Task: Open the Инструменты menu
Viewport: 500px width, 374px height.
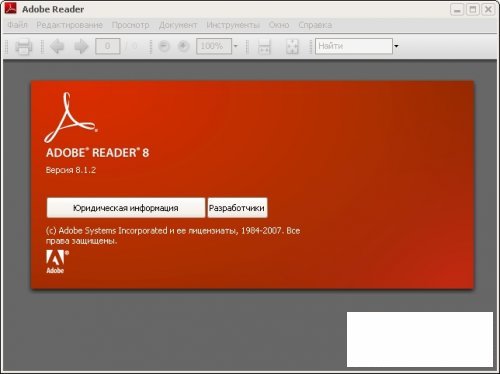Action: 233,25
